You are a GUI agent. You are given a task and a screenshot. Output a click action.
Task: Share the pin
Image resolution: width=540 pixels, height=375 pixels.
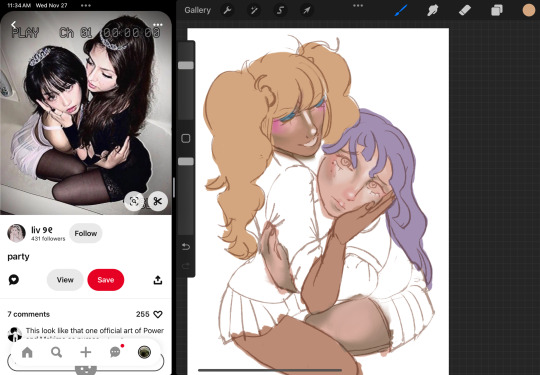coord(158,280)
